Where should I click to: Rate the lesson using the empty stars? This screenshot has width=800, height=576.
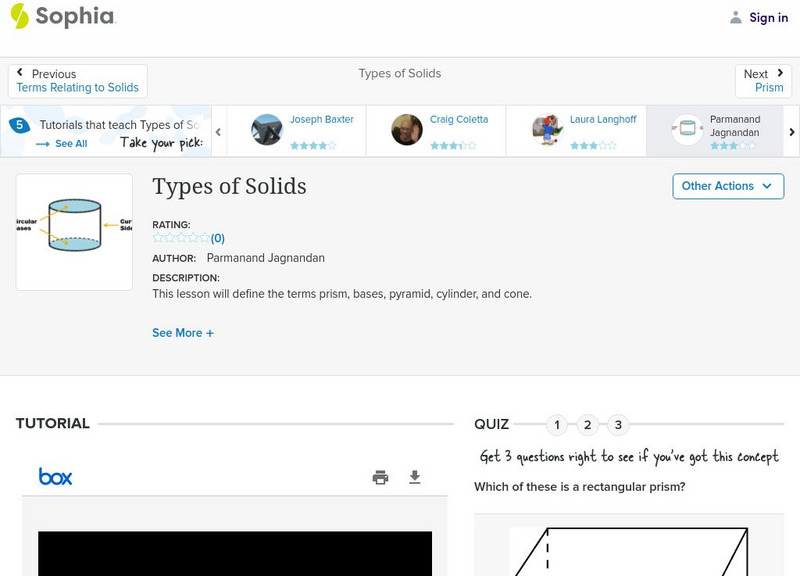click(x=181, y=238)
